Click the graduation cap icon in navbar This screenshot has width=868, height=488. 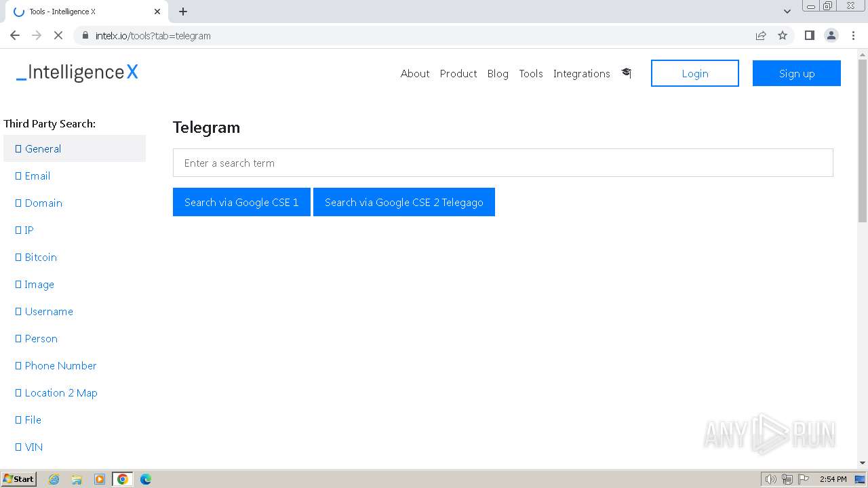626,73
